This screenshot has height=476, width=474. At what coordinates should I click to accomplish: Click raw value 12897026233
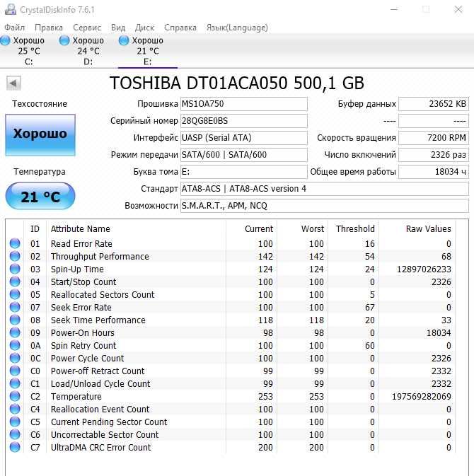pos(424,269)
